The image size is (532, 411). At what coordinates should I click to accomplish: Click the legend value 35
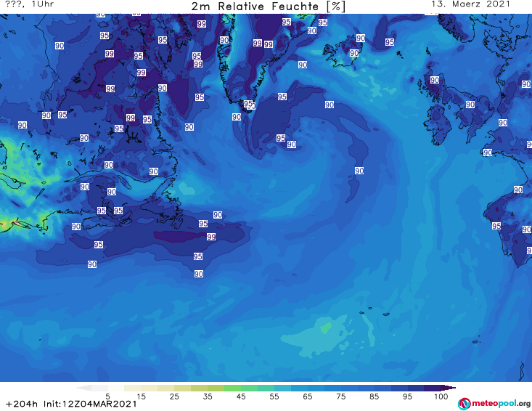(208, 396)
